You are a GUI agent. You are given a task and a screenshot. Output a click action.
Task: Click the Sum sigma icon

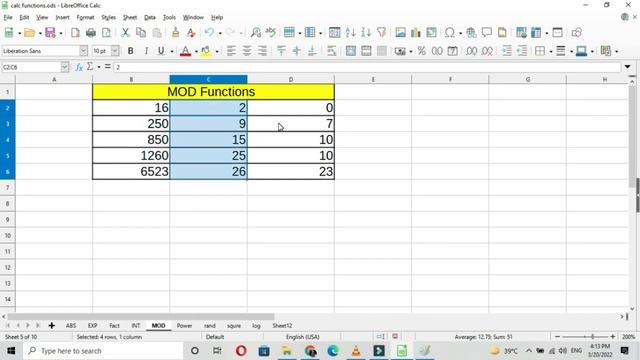pyautogui.click(x=90, y=67)
